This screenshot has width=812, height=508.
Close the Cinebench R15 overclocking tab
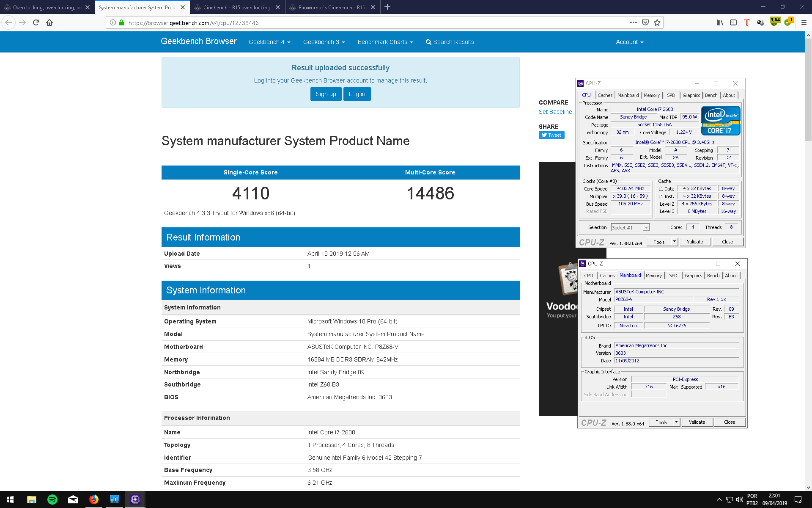pos(278,7)
